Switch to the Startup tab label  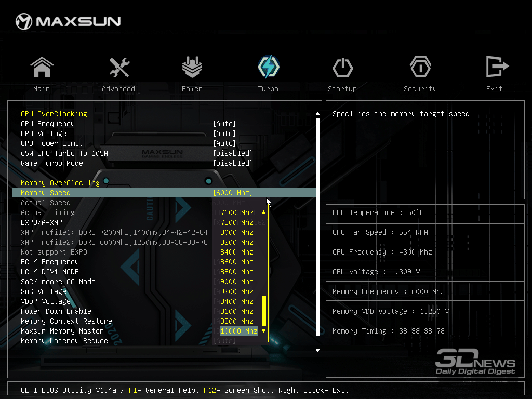[342, 89]
